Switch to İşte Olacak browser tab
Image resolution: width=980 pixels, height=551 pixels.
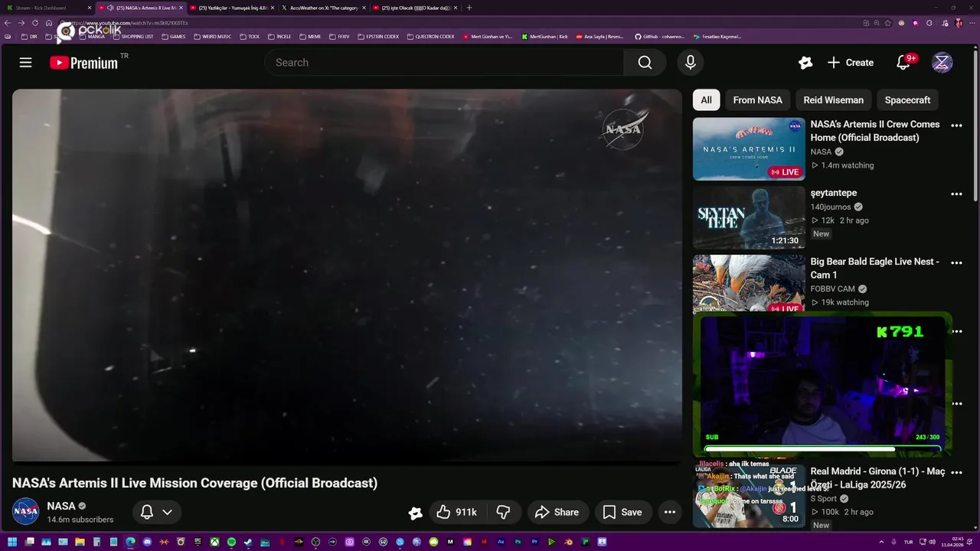414,8
